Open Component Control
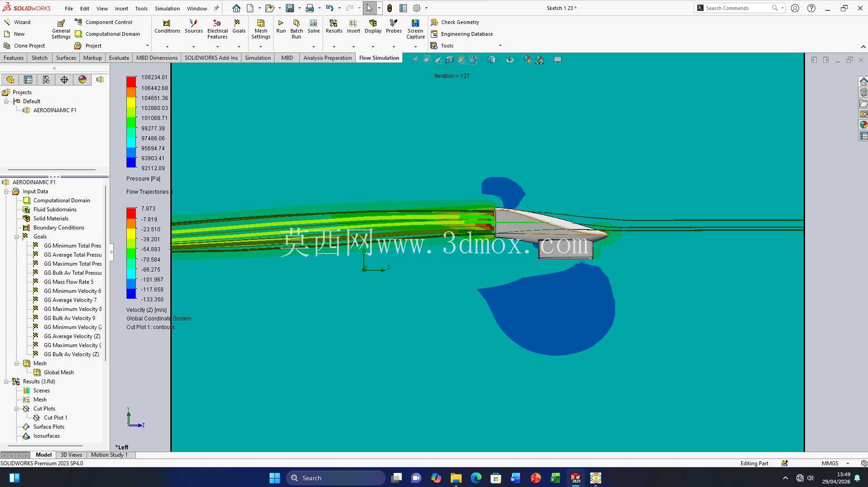Image resolution: width=868 pixels, height=487 pixels. click(x=103, y=22)
